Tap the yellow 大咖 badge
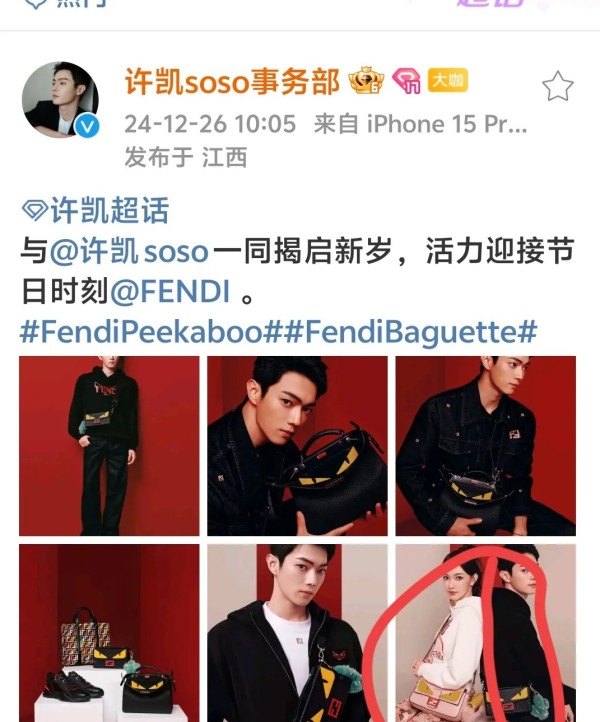The width and height of the screenshot is (600, 722). [x=448, y=80]
